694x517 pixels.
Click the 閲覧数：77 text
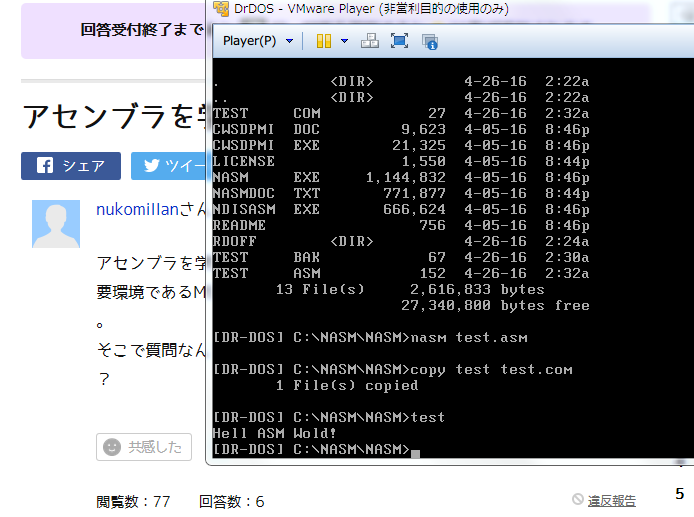(133, 502)
